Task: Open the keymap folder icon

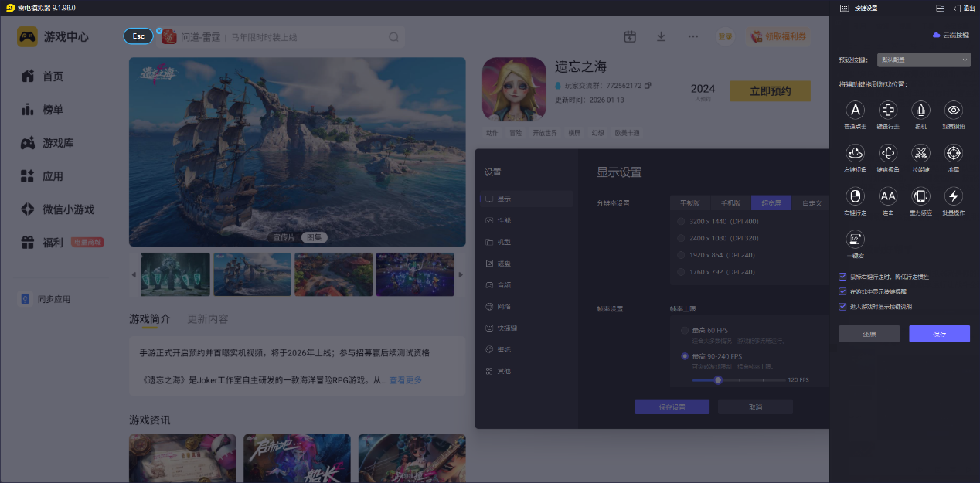Action: tap(940, 8)
